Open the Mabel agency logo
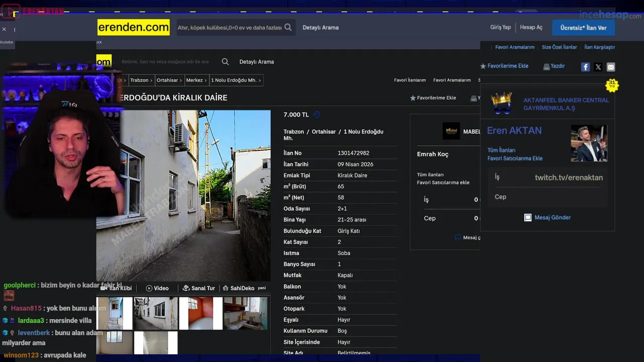The width and height of the screenshot is (644, 362). [x=451, y=131]
